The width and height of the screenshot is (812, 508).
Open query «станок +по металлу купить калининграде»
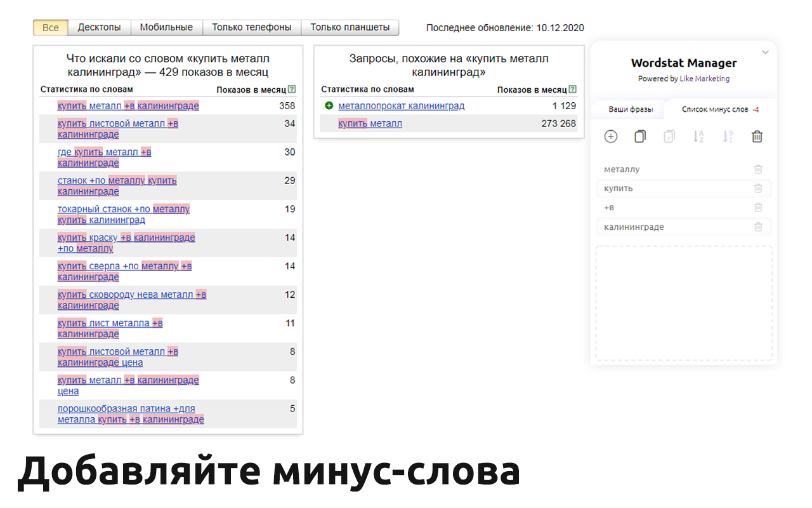pos(117,186)
